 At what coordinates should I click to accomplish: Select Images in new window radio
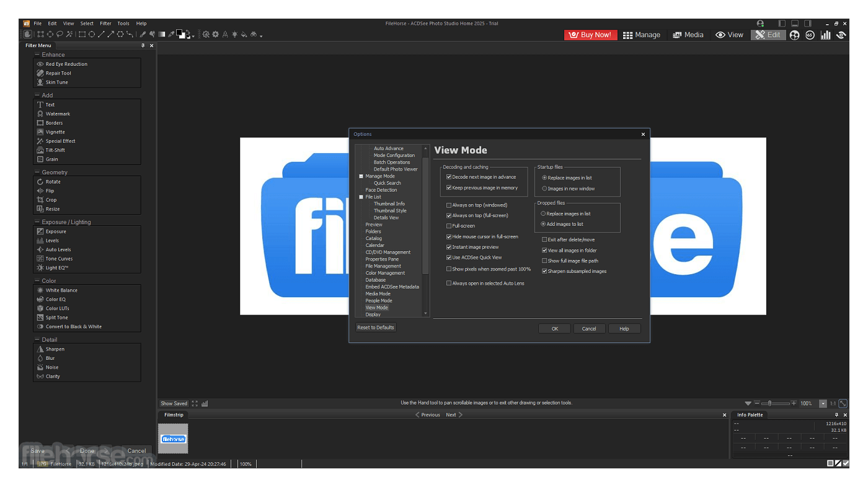click(x=544, y=189)
